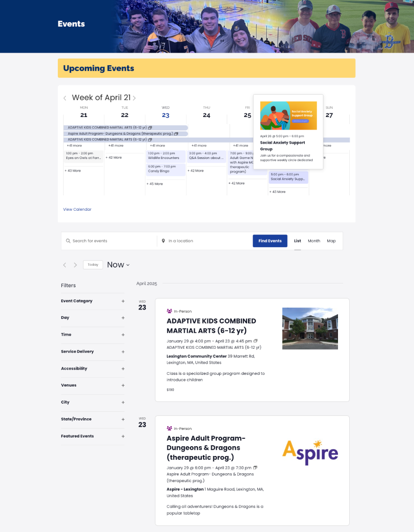
Task: Go to previous events page arrow
Action: click(64, 265)
